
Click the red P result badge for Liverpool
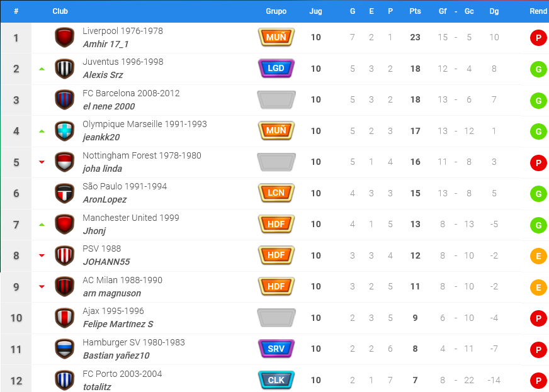[538, 38]
